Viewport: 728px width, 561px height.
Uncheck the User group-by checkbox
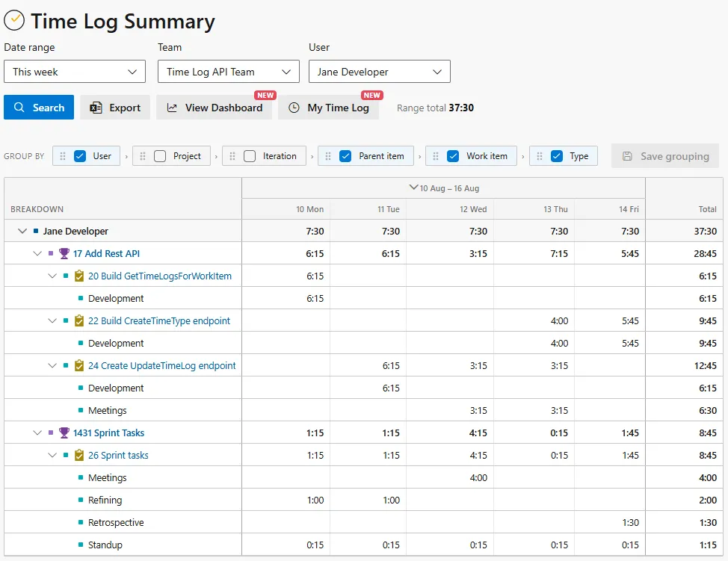[80, 156]
